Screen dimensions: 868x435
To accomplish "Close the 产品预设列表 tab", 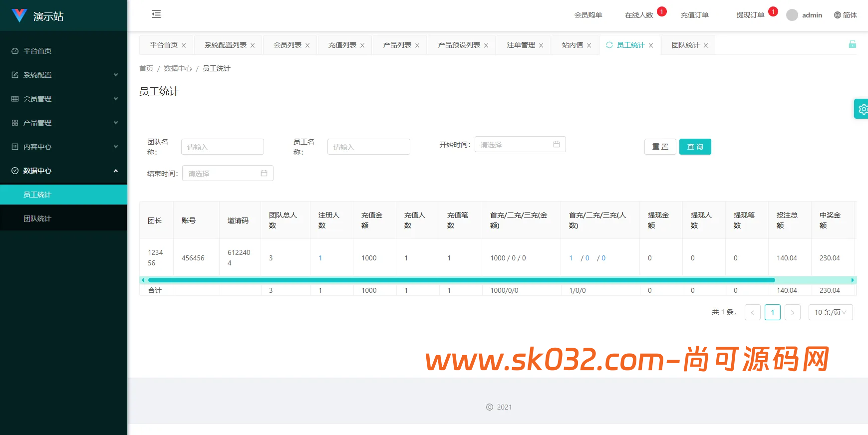I will click(x=486, y=45).
